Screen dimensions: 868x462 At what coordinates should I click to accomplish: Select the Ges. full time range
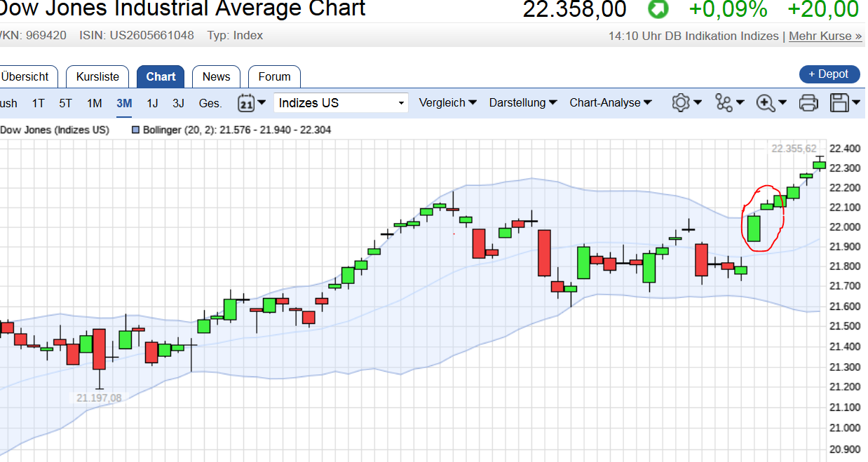click(210, 103)
